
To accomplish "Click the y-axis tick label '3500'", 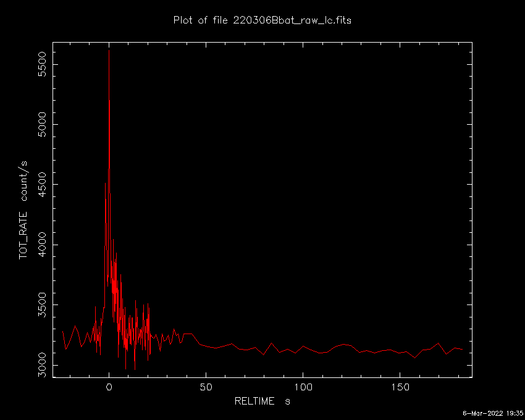I will point(42,304).
